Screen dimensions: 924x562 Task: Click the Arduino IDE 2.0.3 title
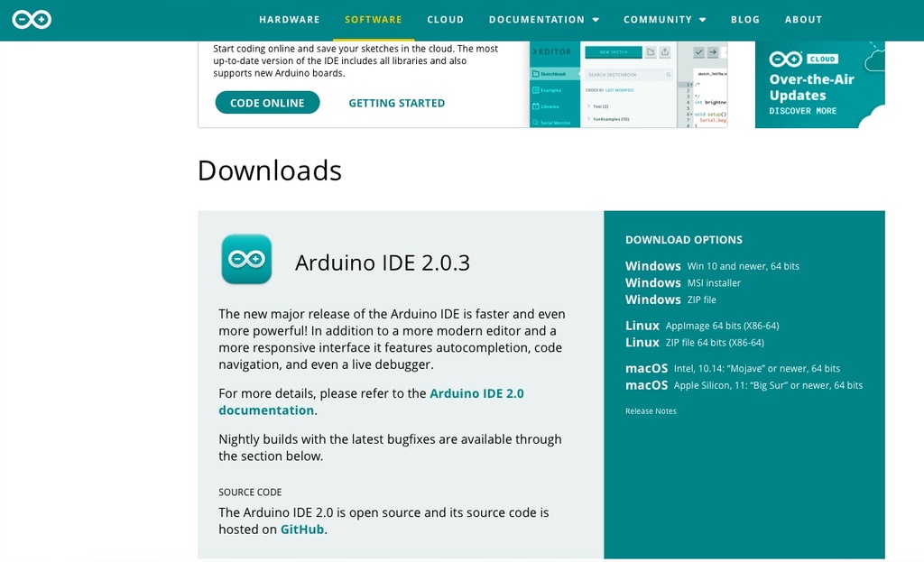(383, 263)
